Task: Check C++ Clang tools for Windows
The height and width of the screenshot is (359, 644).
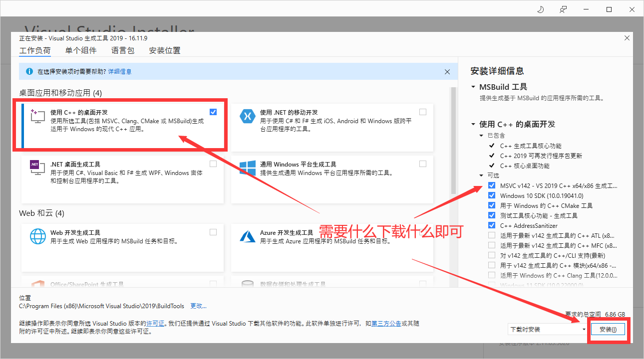Action: click(x=492, y=275)
